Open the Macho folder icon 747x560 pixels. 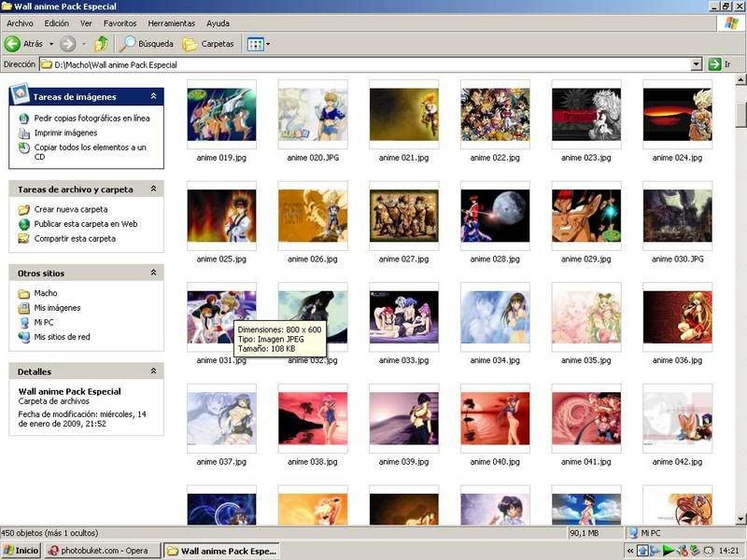pyautogui.click(x=24, y=293)
